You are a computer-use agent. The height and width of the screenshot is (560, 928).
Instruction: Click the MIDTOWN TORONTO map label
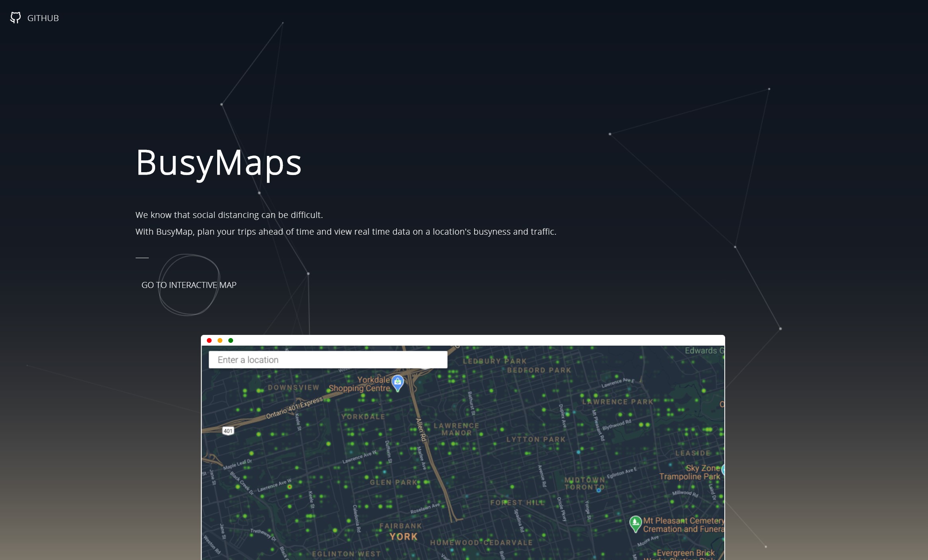(x=584, y=483)
